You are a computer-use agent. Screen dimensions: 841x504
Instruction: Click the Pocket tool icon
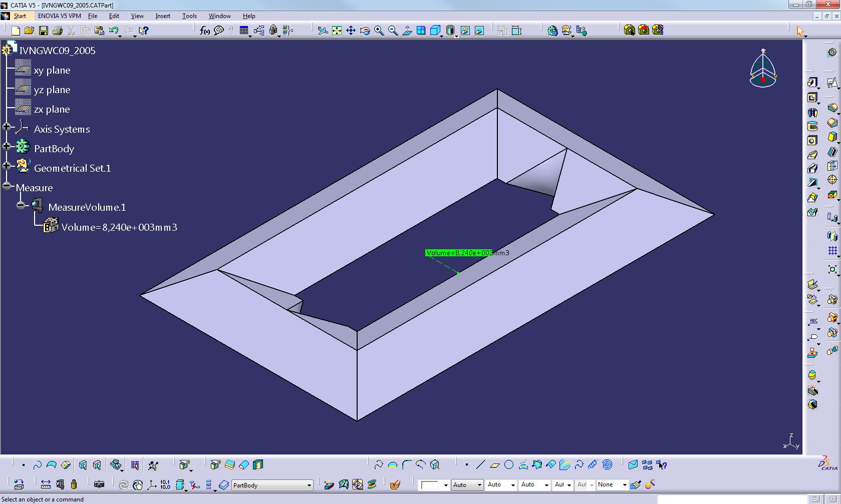(812, 98)
